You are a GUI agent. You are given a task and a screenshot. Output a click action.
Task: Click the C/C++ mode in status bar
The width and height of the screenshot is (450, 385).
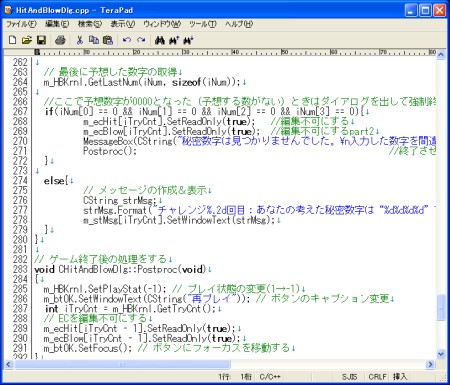pyautogui.click(x=270, y=377)
